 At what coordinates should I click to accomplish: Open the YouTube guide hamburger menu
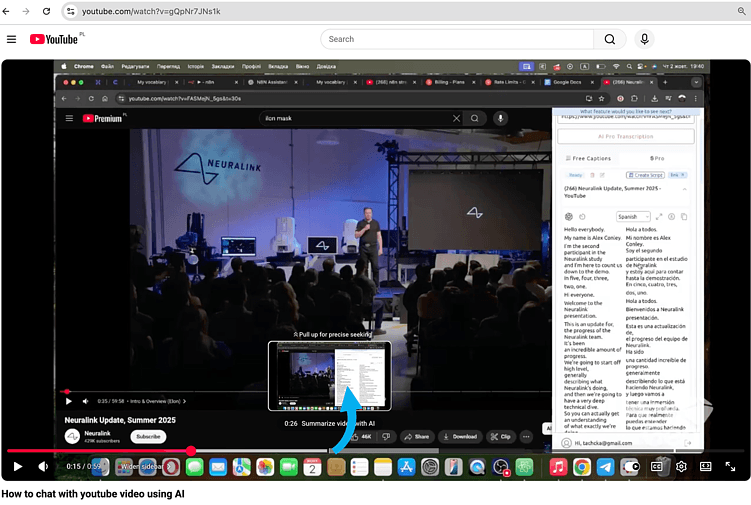pos(11,39)
